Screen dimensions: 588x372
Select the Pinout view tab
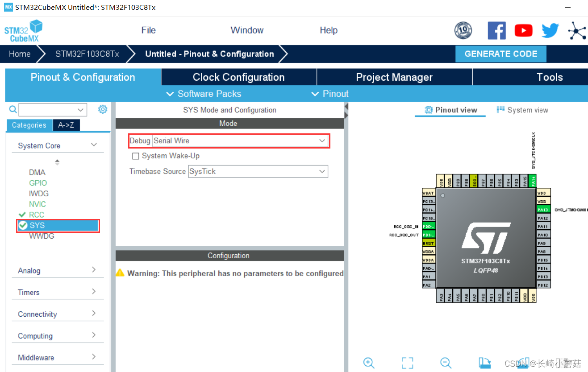[x=450, y=110]
